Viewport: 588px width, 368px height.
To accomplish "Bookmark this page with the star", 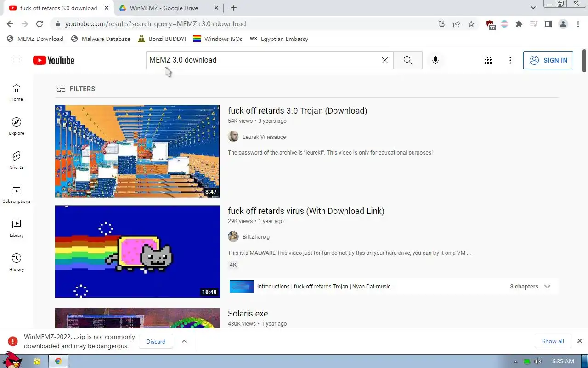I will [x=471, y=24].
